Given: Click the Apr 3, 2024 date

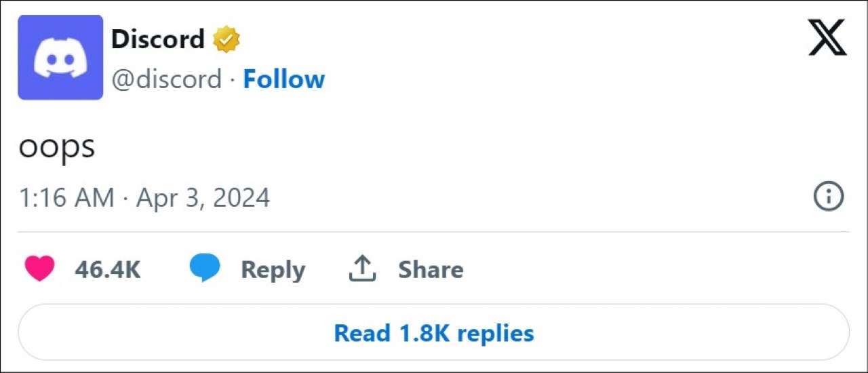Looking at the screenshot, I should click(x=203, y=198).
